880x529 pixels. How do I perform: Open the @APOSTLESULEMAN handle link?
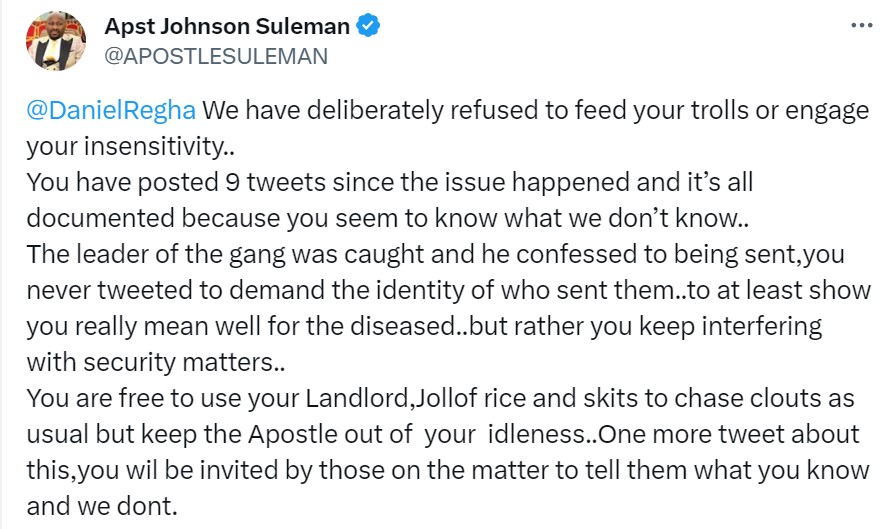point(217,56)
